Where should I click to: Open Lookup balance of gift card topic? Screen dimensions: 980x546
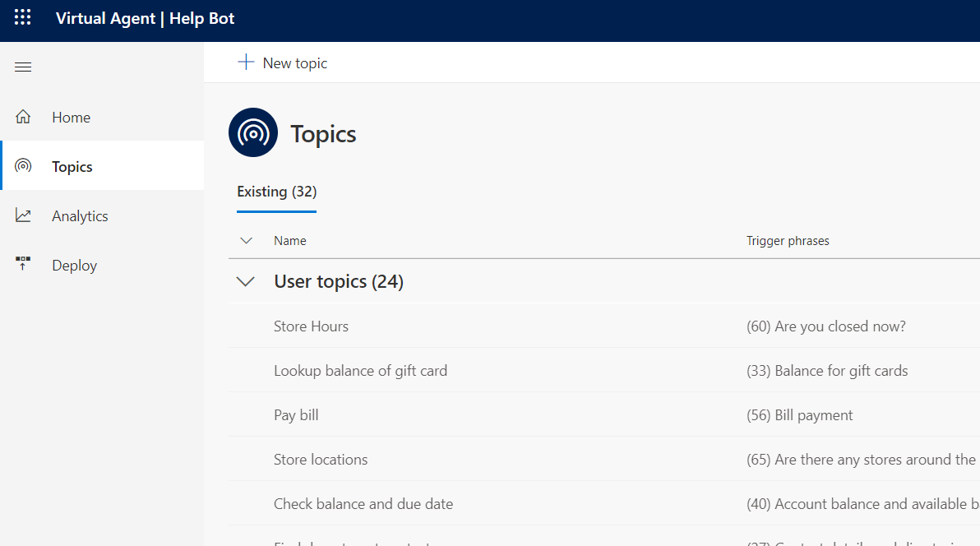(x=360, y=371)
